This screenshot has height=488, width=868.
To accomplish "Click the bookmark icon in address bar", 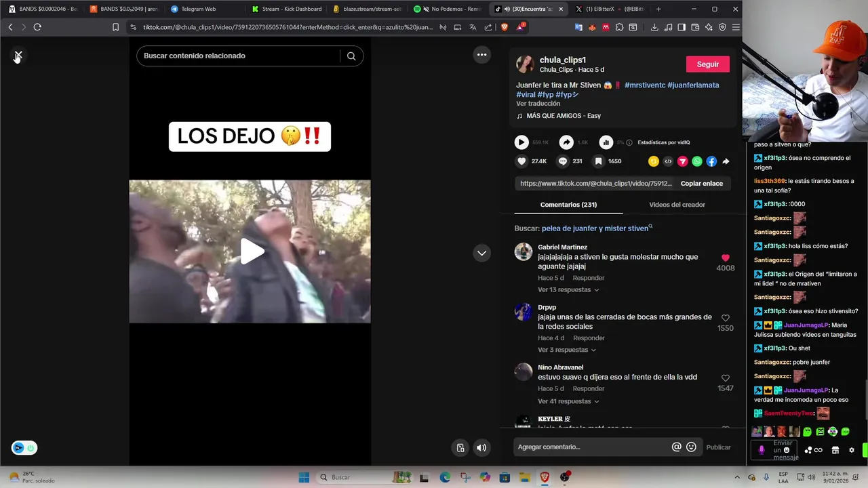I will click(115, 27).
